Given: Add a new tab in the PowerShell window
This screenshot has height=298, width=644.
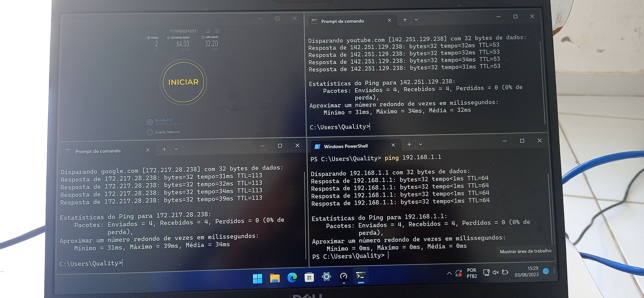Looking at the screenshot, I should [x=409, y=144].
